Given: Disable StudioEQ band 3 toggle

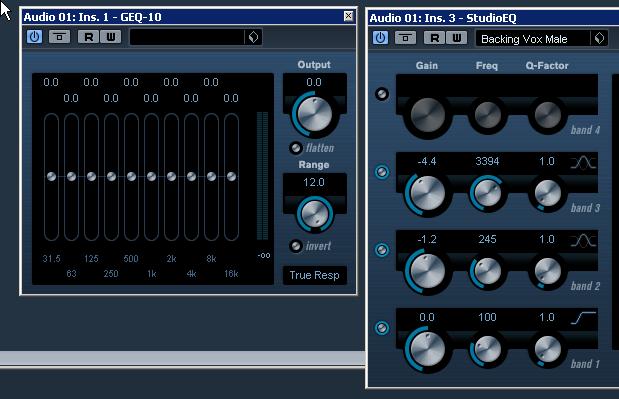Looking at the screenshot, I should click(x=382, y=172).
